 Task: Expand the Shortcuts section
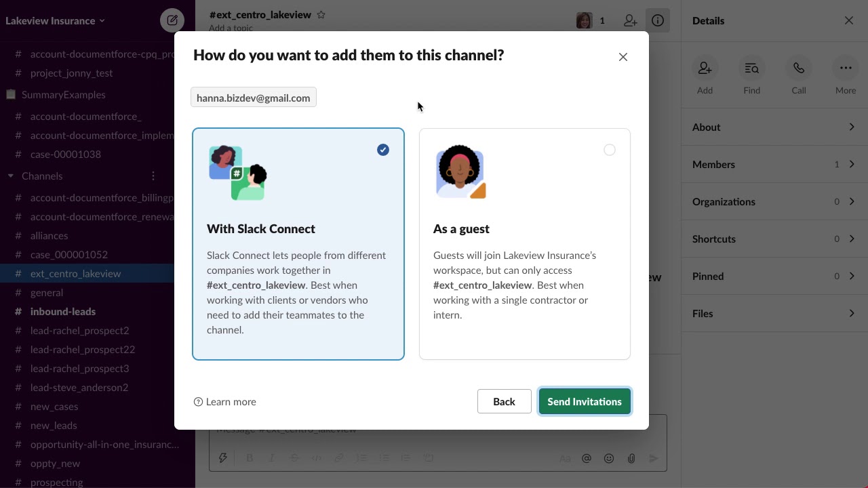774,239
